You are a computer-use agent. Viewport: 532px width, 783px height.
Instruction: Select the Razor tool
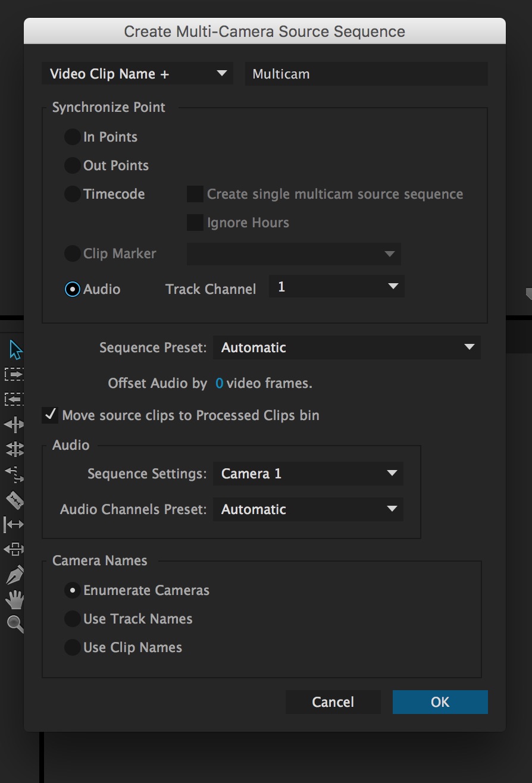(14, 500)
